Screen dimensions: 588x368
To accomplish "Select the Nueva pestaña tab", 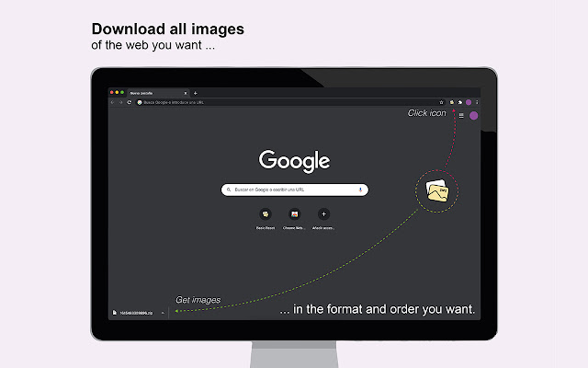I will (157, 93).
